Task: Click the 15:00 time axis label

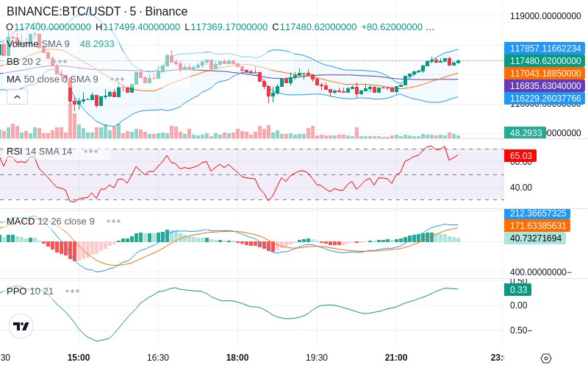Action: (x=79, y=358)
